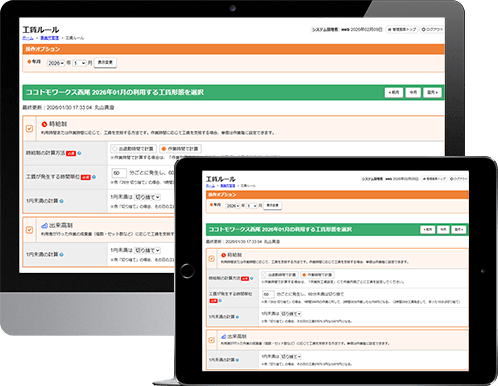This screenshot has height=386, width=498.
Task: Jump to 今月 on the monitor
Action: pyautogui.click(x=413, y=92)
